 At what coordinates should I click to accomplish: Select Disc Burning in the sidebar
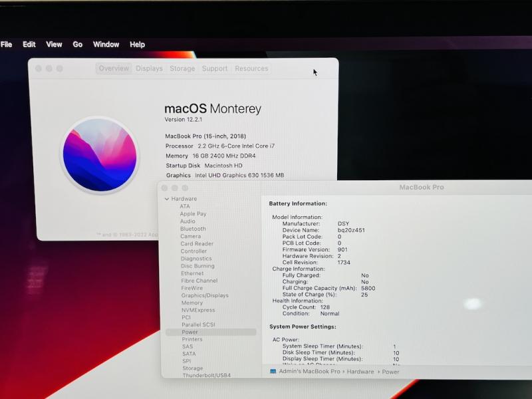coord(198,266)
